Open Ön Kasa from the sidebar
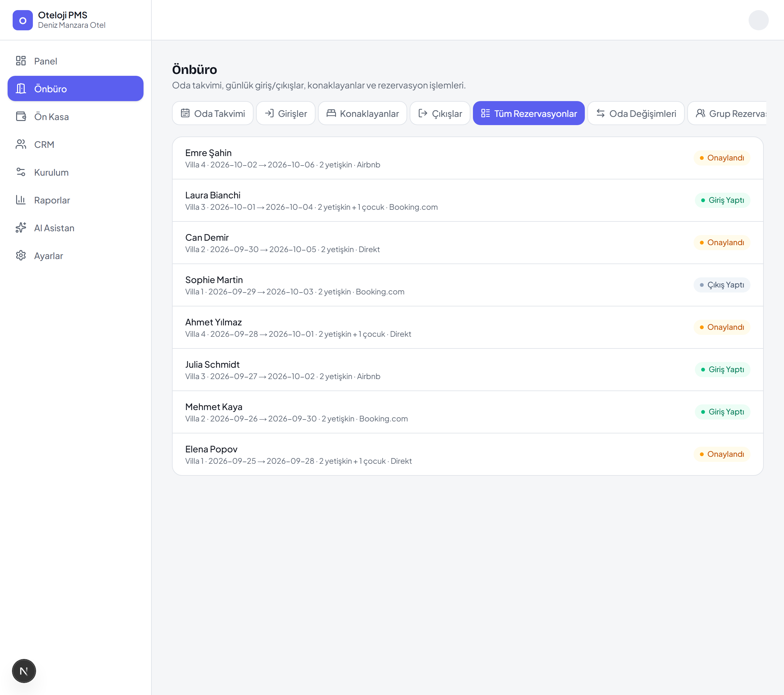 [76, 117]
